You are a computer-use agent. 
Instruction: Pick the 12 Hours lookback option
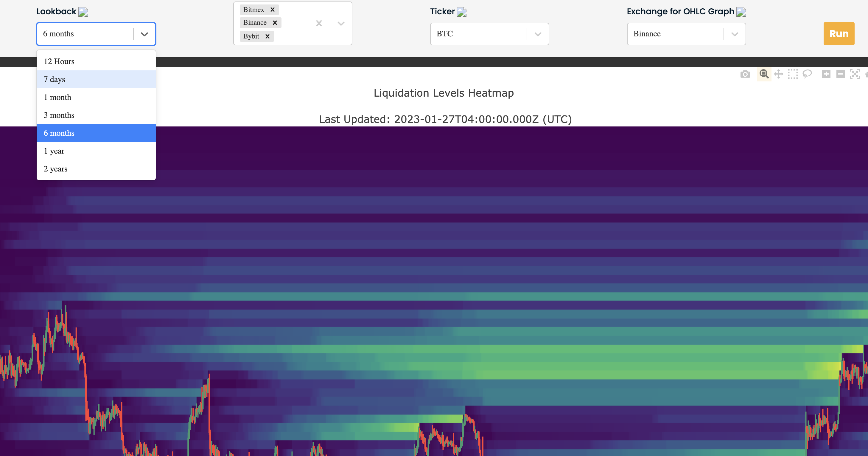pos(96,61)
